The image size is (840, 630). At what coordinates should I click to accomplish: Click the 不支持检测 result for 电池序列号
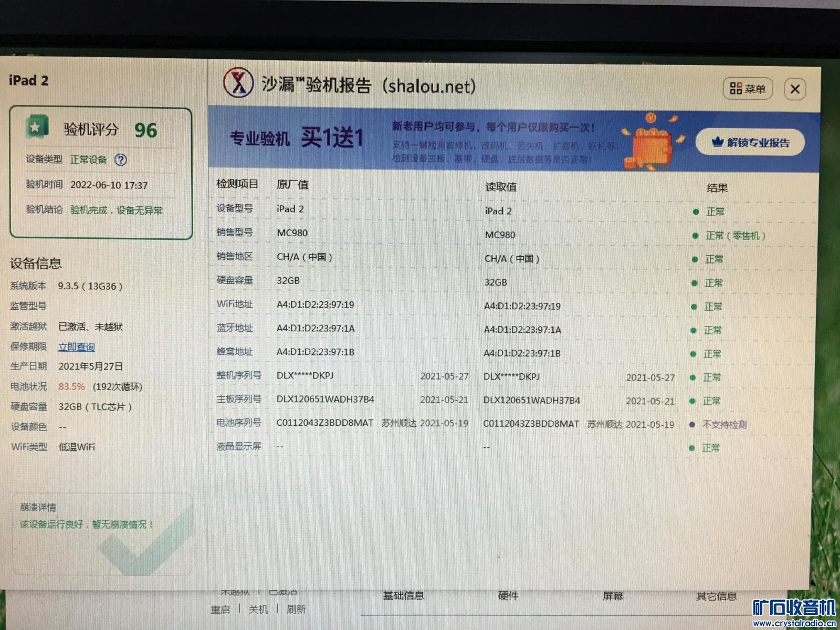[724, 425]
